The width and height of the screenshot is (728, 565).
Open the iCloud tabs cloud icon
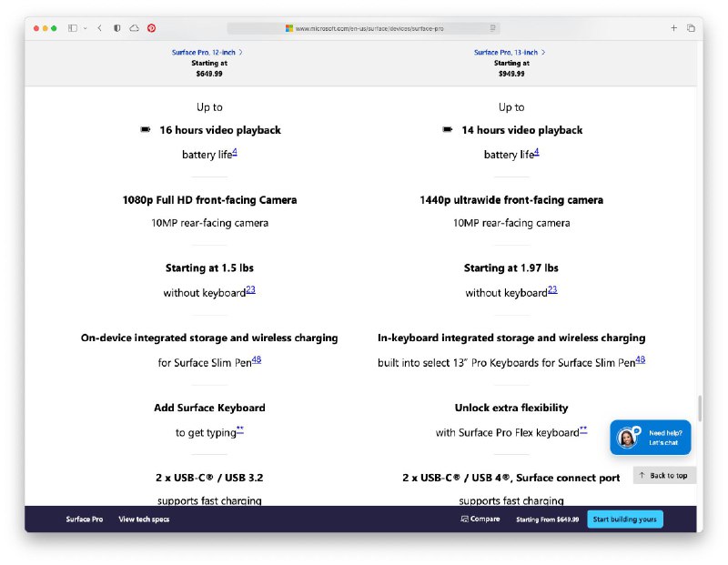(x=134, y=28)
